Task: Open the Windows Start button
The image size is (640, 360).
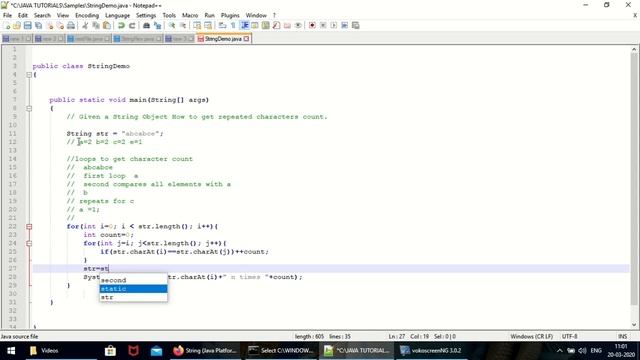Action: point(11,351)
